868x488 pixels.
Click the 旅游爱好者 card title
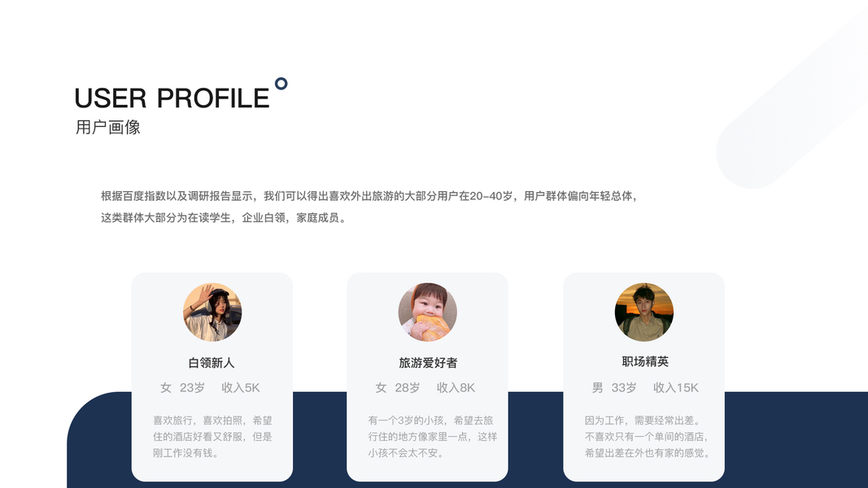(x=428, y=363)
